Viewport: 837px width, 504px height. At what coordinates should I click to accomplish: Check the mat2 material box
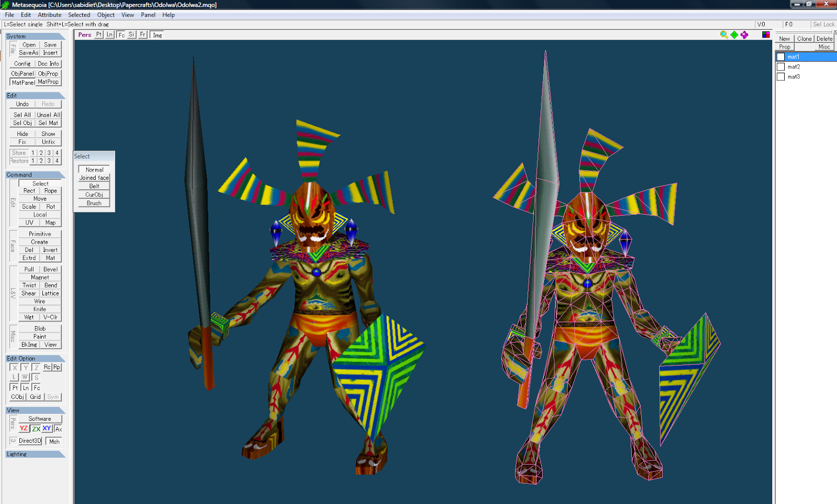coord(781,67)
